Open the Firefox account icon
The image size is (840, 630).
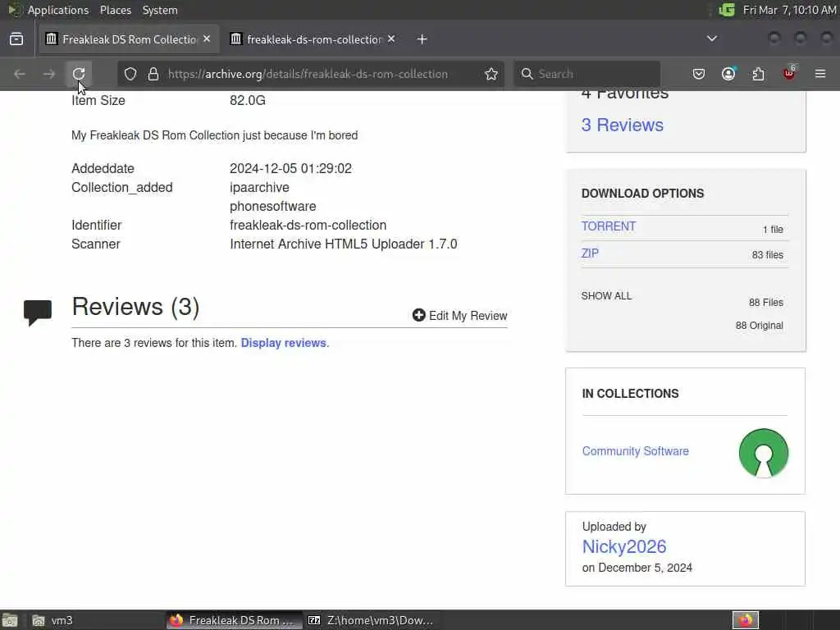(728, 74)
